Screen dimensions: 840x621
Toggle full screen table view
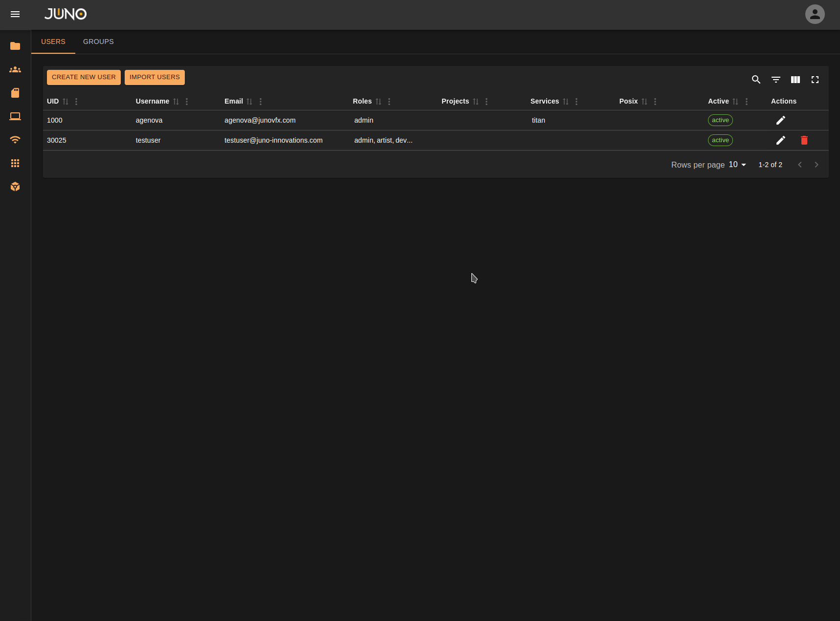[x=815, y=80]
